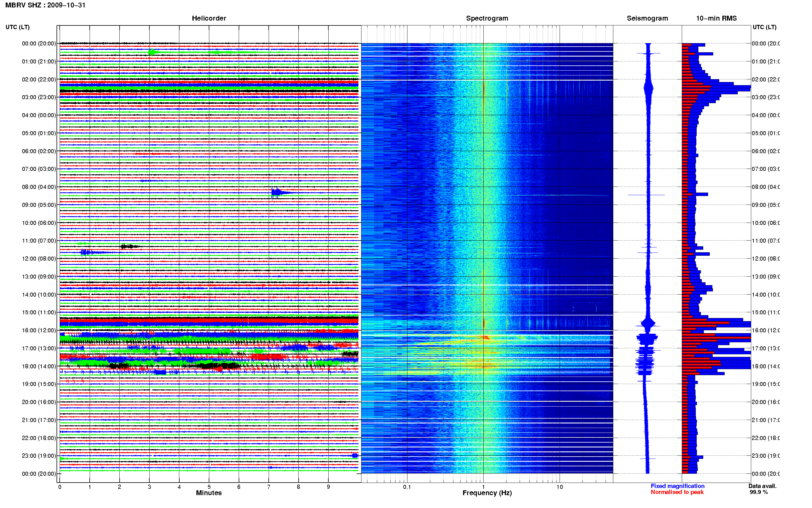The image size is (812, 508).
Task: Click the 'Seismogram' panel heading
Action: 647,18
